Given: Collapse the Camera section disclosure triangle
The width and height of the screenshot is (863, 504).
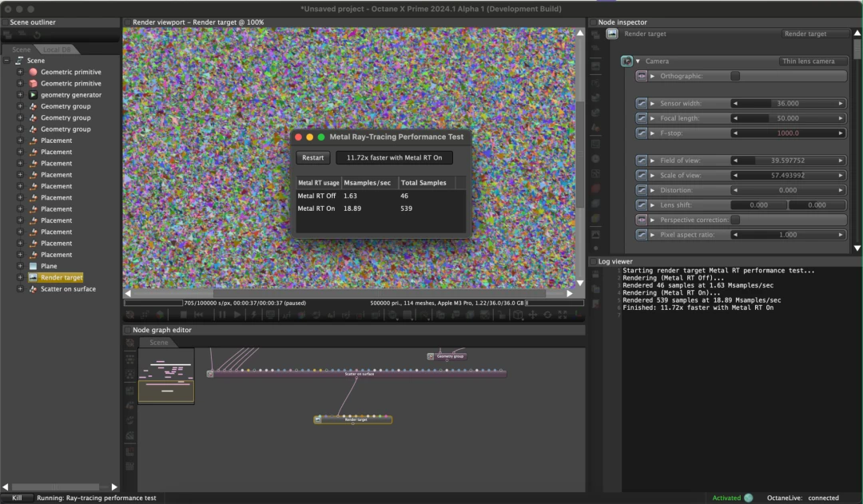Looking at the screenshot, I should click(x=638, y=61).
